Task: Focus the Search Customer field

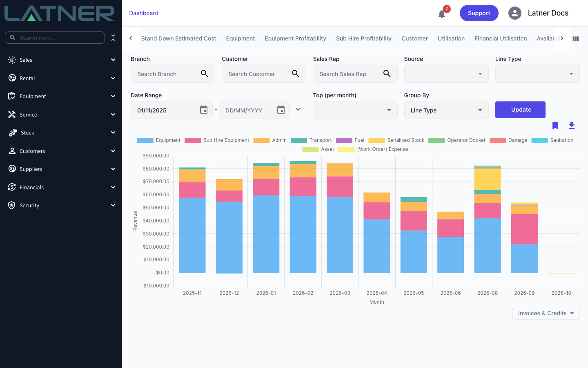Action: tap(264, 74)
